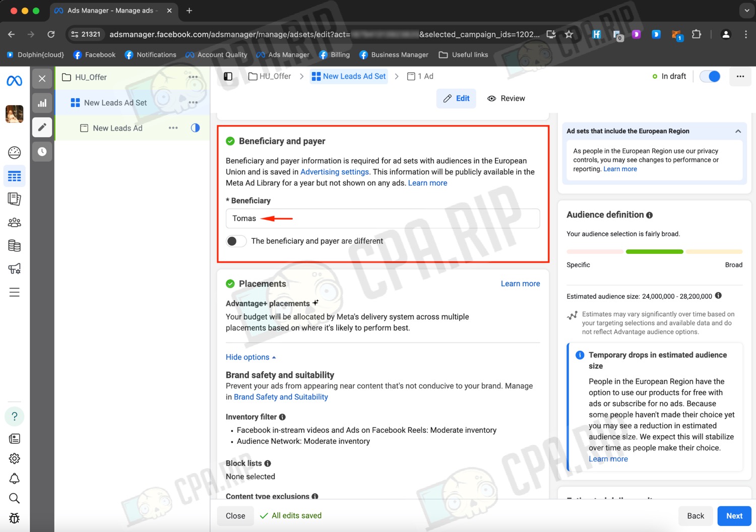This screenshot has width=756, height=532.
Task: Toggle beneficiary and payer are different
Action: [236, 241]
